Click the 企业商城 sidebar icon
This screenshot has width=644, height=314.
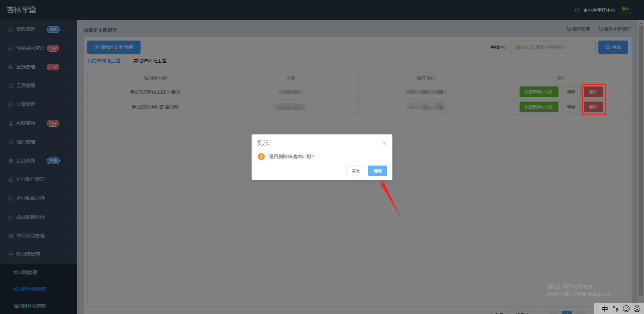point(11,161)
